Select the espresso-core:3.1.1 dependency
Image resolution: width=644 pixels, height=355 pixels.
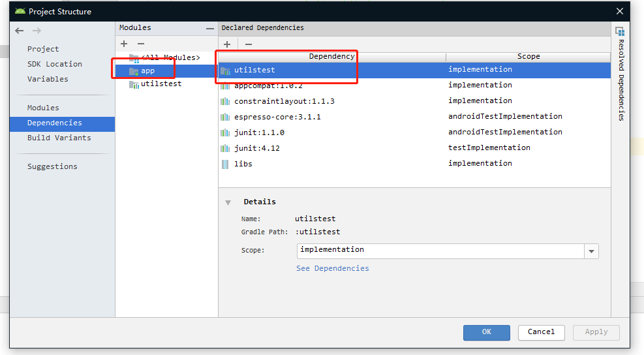click(414, 117)
